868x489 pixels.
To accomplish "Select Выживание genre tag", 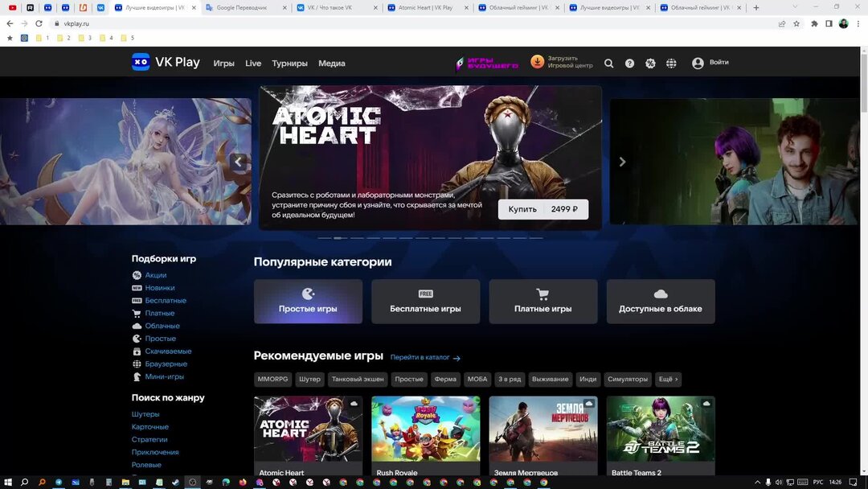I will click(551, 380).
